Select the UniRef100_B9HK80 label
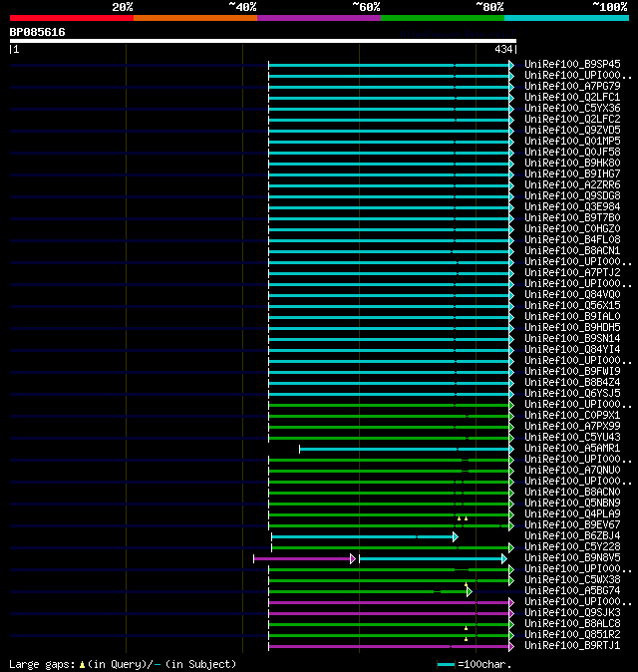This screenshot has width=638, height=672. 572,163
